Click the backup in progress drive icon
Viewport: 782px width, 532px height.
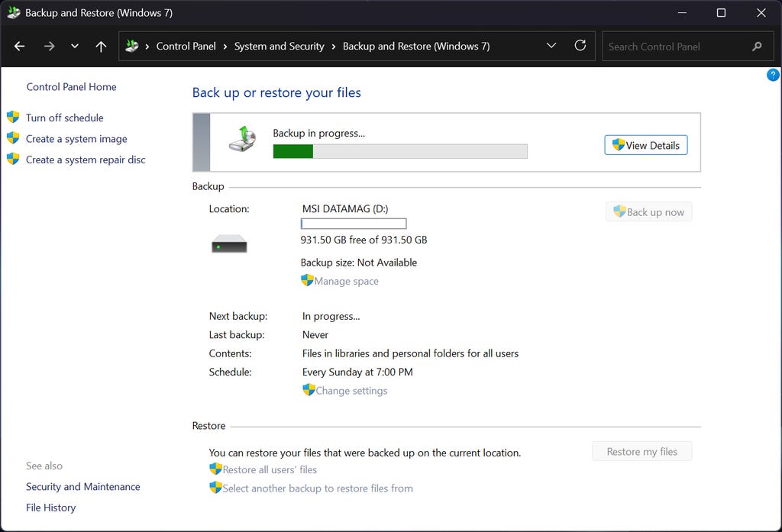tap(244, 140)
